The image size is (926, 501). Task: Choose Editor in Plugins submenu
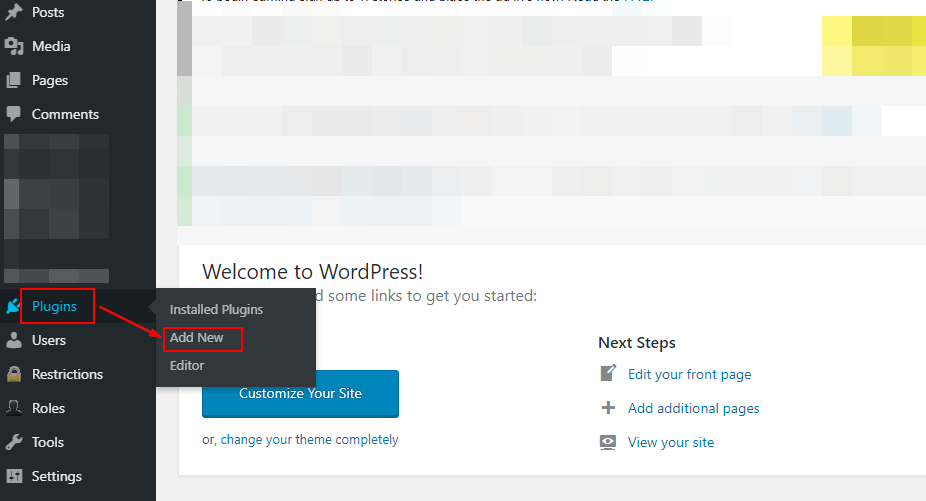pos(187,365)
